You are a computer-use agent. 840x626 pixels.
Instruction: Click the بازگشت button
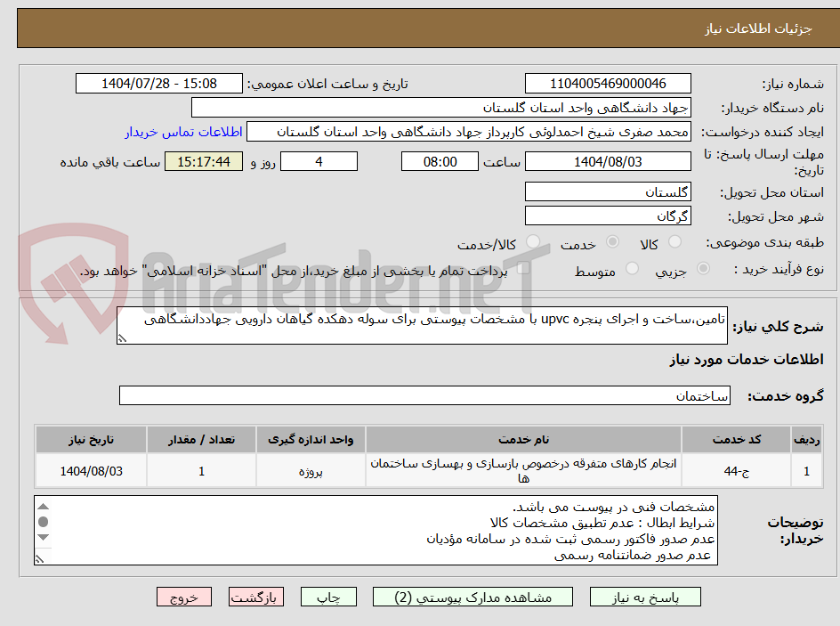pos(256,597)
